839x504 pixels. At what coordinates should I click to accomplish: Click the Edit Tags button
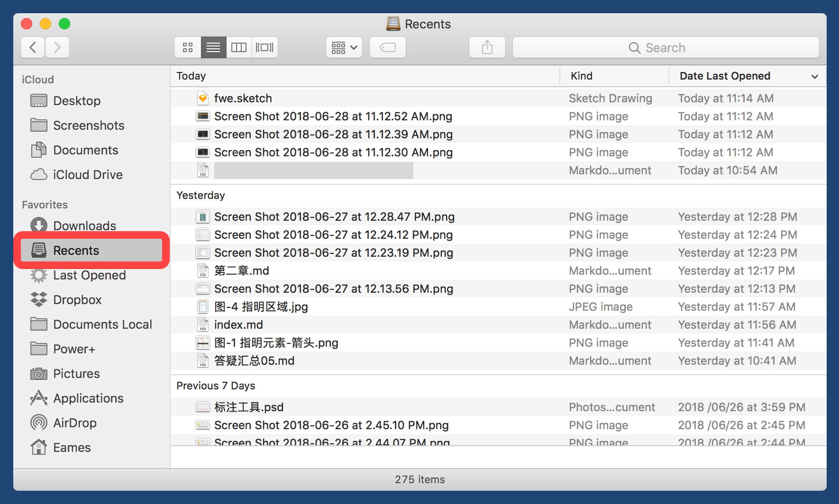point(387,47)
